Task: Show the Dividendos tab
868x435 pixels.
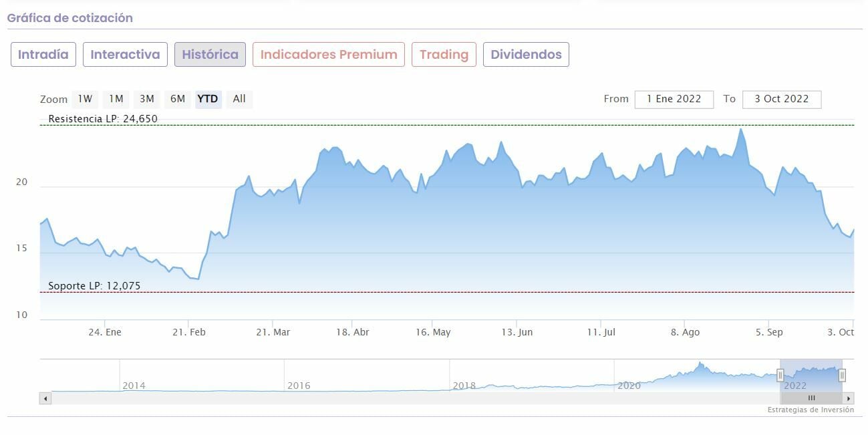Action: pyautogui.click(x=526, y=55)
